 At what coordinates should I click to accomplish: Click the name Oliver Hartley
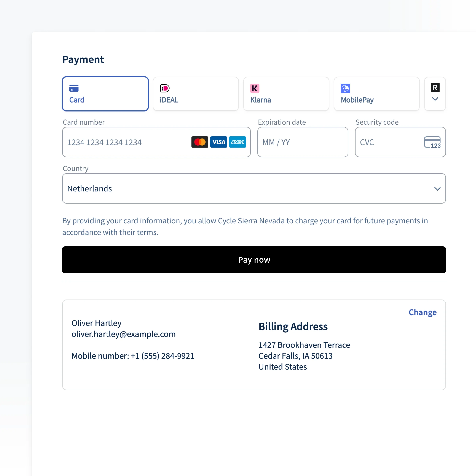[96, 323]
